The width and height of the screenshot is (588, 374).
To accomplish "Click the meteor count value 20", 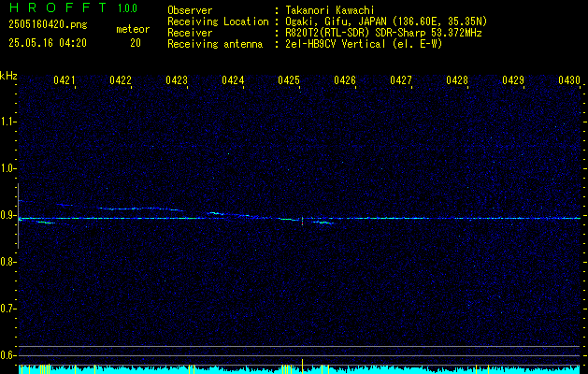I will pos(136,43).
